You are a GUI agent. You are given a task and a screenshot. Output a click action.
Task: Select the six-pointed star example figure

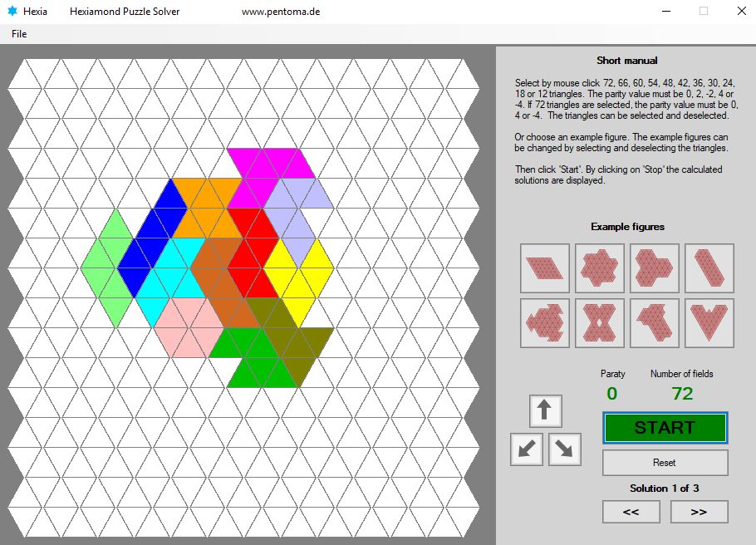tap(599, 268)
